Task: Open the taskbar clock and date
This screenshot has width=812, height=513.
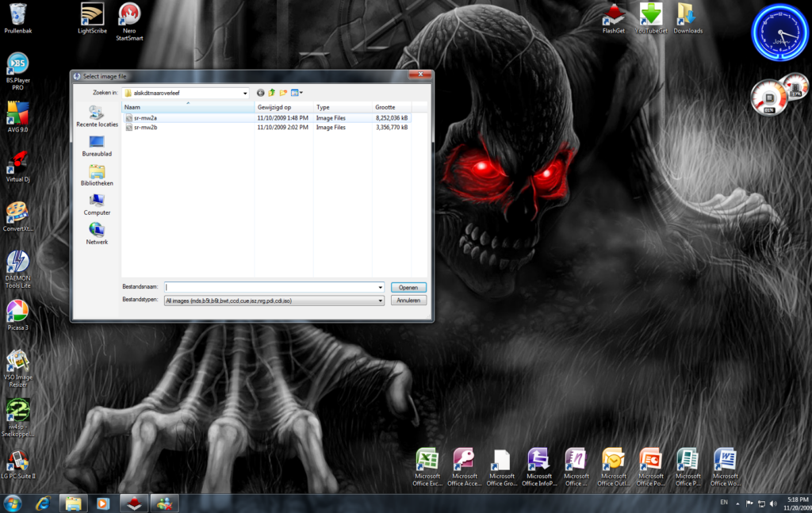Action: click(798, 503)
